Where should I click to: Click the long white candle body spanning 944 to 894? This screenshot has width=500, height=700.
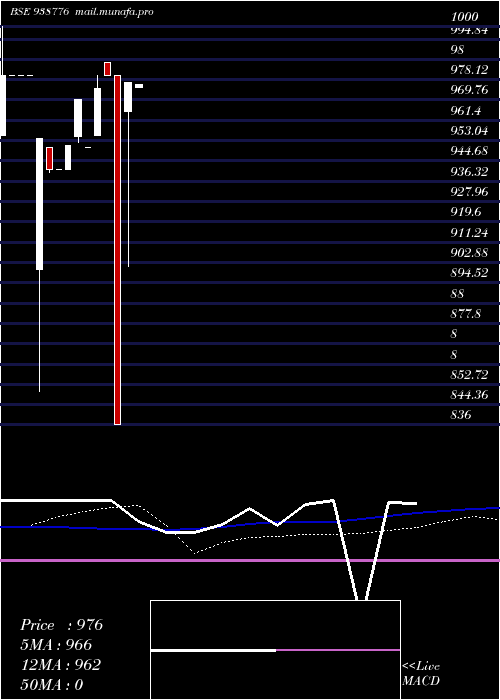coord(39,204)
